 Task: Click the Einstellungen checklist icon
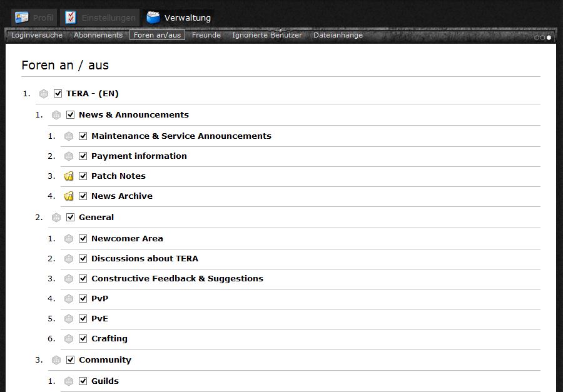coord(71,18)
